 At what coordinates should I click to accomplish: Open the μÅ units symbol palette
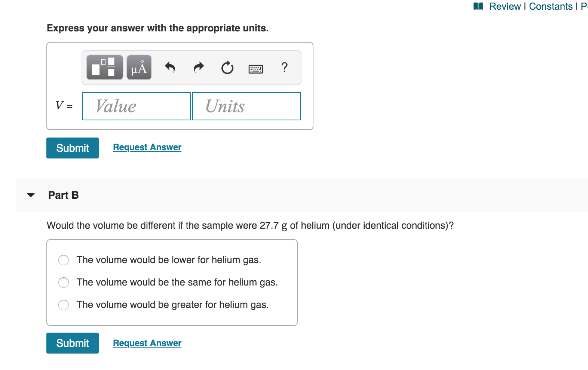pyautogui.click(x=139, y=68)
